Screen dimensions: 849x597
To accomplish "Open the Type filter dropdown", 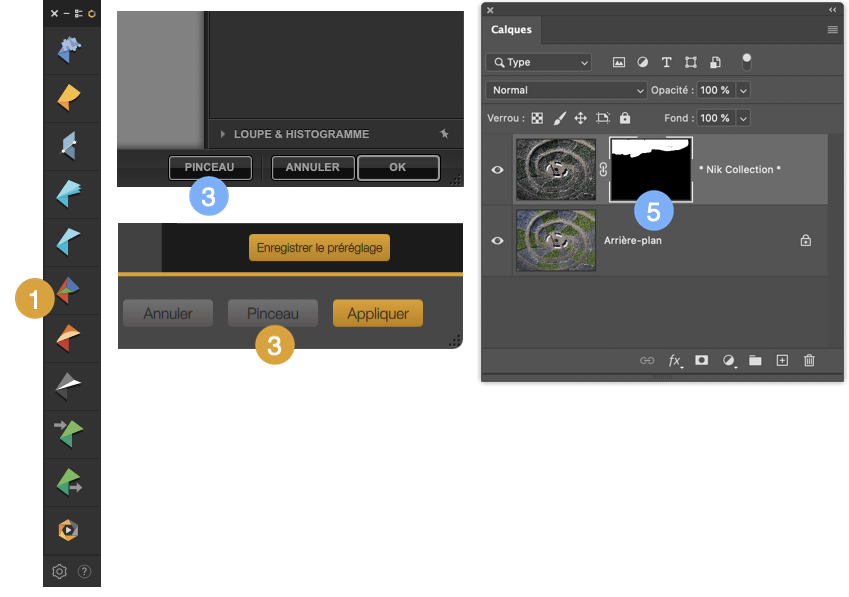I will 539,62.
